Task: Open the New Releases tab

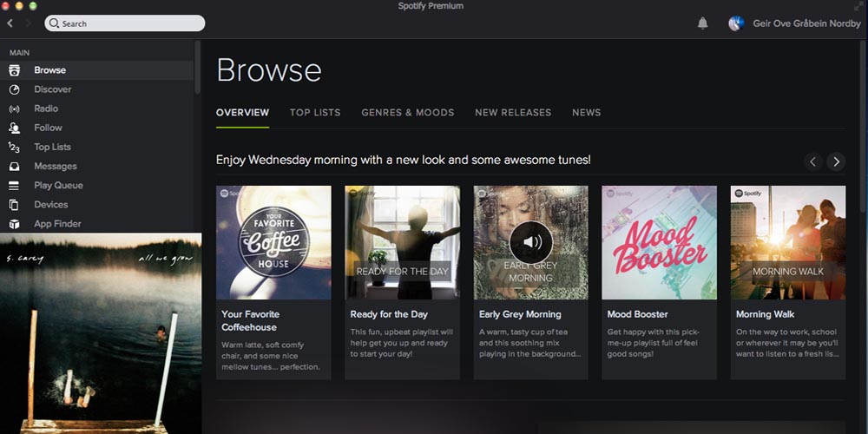Action: [x=512, y=113]
